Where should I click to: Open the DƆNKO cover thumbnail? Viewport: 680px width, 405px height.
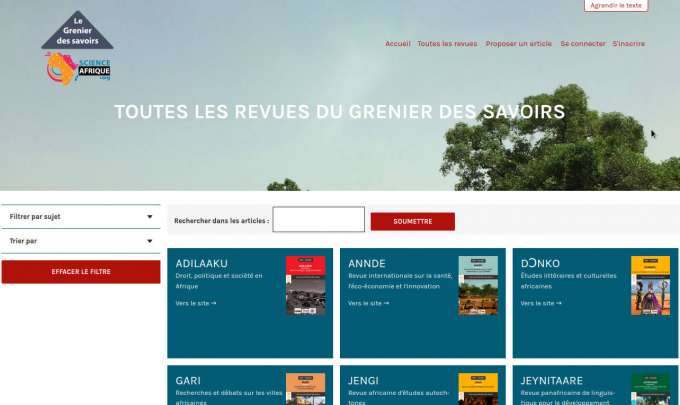tap(651, 285)
